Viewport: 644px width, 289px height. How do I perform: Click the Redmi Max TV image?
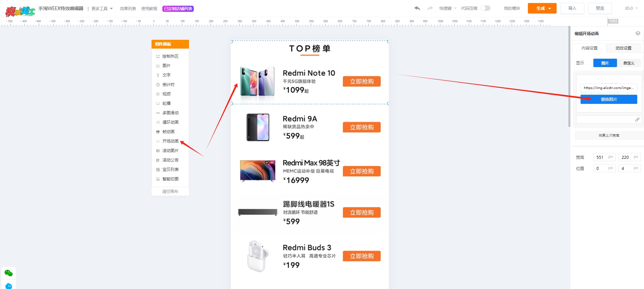coord(258,171)
